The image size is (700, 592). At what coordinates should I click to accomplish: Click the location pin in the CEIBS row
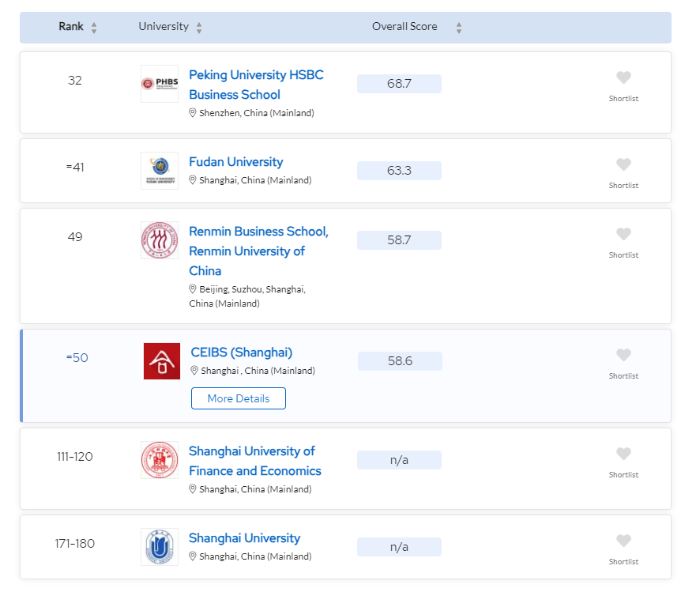coord(194,370)
